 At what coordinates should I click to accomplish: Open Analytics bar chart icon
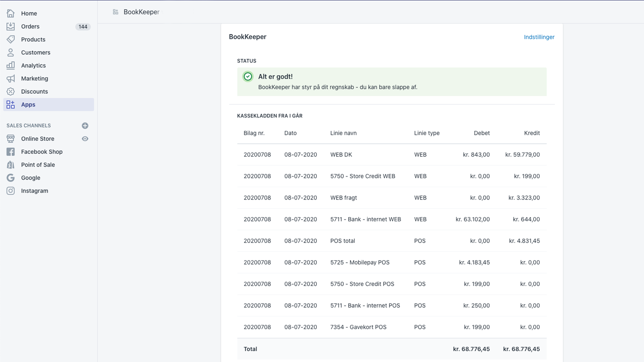11,65
